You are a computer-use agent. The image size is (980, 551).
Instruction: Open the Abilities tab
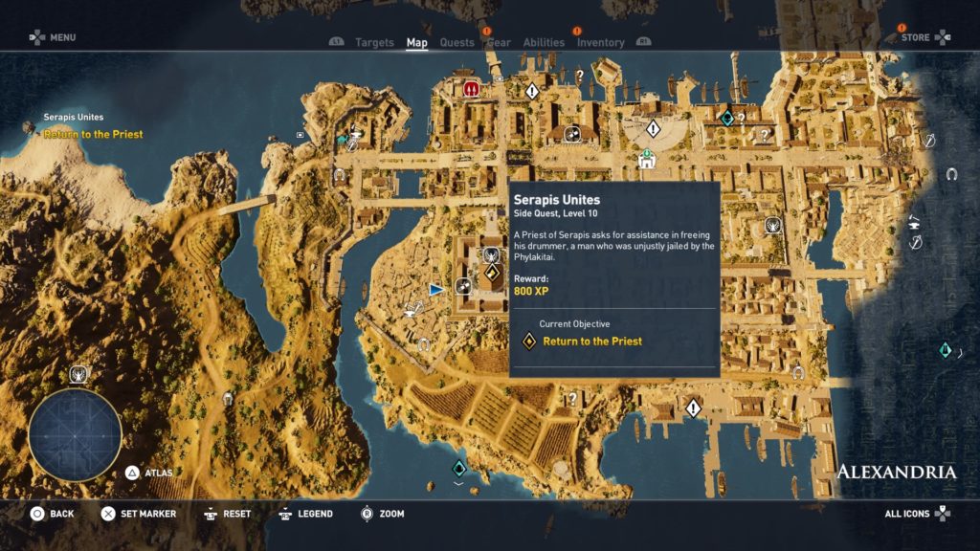point(544,42)
